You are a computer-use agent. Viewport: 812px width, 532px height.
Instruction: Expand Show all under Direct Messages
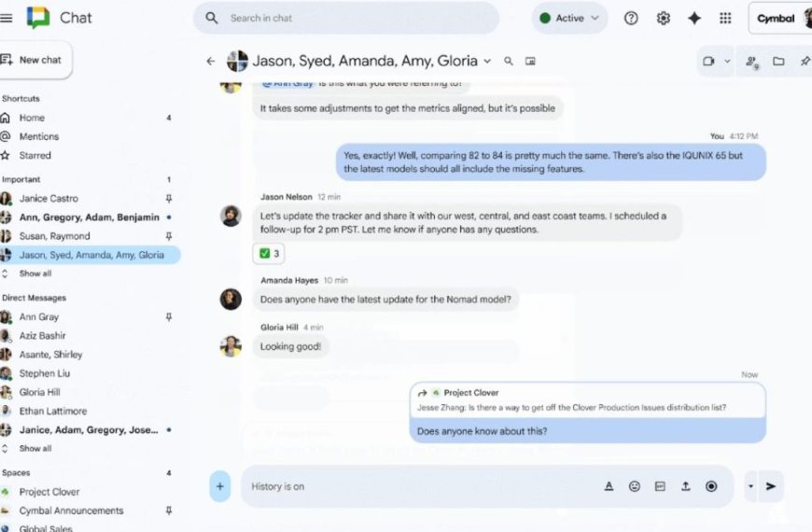click(x=35, y=449)
